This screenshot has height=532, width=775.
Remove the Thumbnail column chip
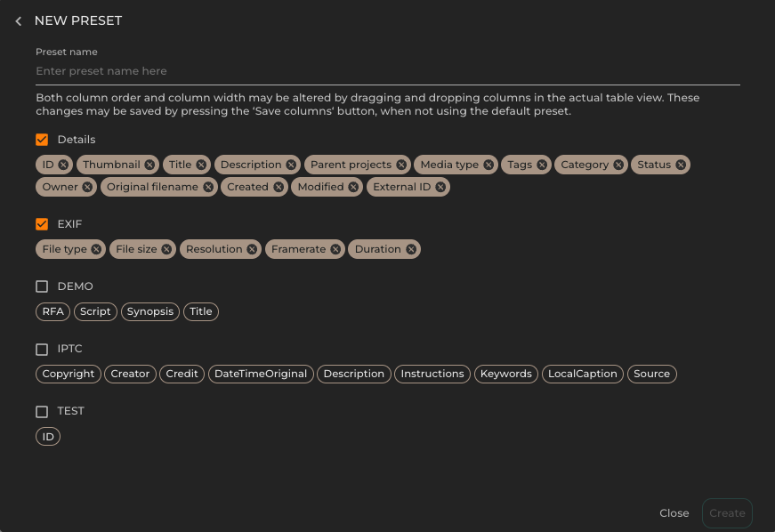(149, 165)
